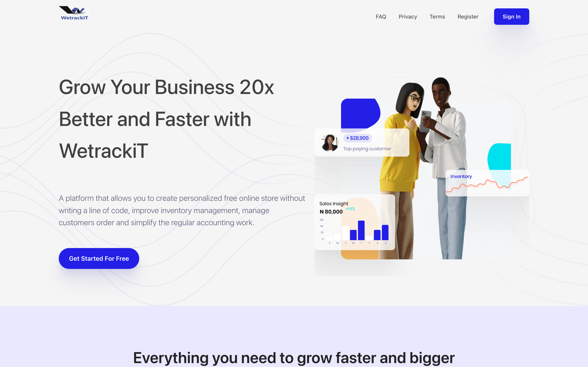The image size is (588, 367).
Task: Toggle the Sign In button state
Action: [x=511, y=17]
